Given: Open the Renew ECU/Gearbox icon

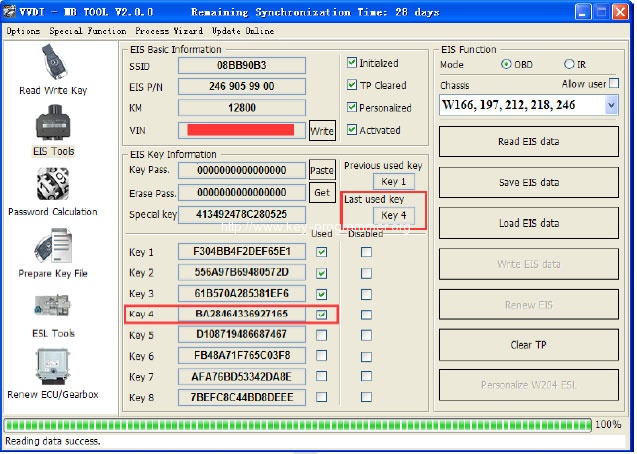Looking at the screenshot, I should (x=53, y=366).
